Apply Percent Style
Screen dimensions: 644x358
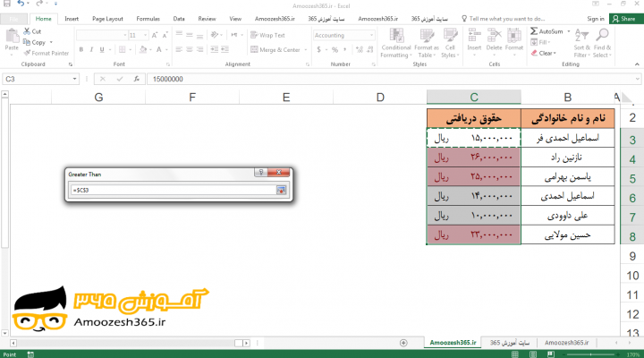(335, 50)
